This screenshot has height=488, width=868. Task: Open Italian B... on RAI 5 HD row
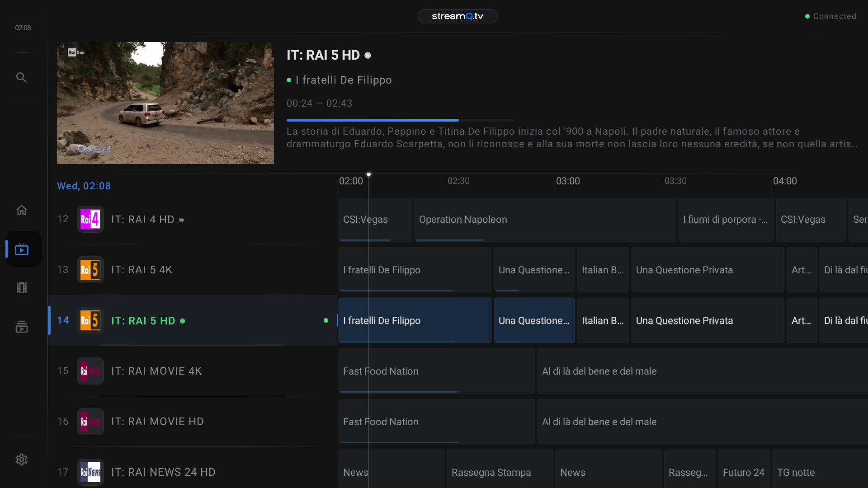point(603,320)
